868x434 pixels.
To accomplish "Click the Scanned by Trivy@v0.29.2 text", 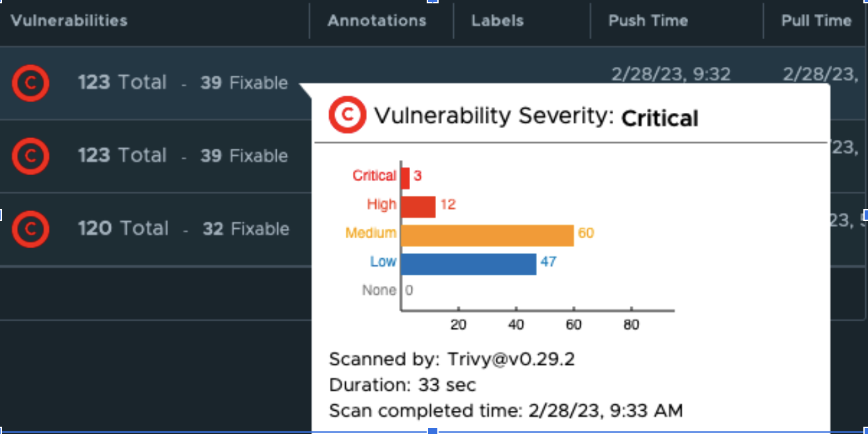I will point(451,360).
